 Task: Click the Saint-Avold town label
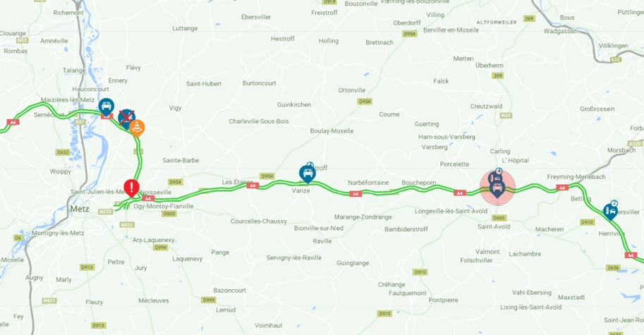click(x=494, y=226)
